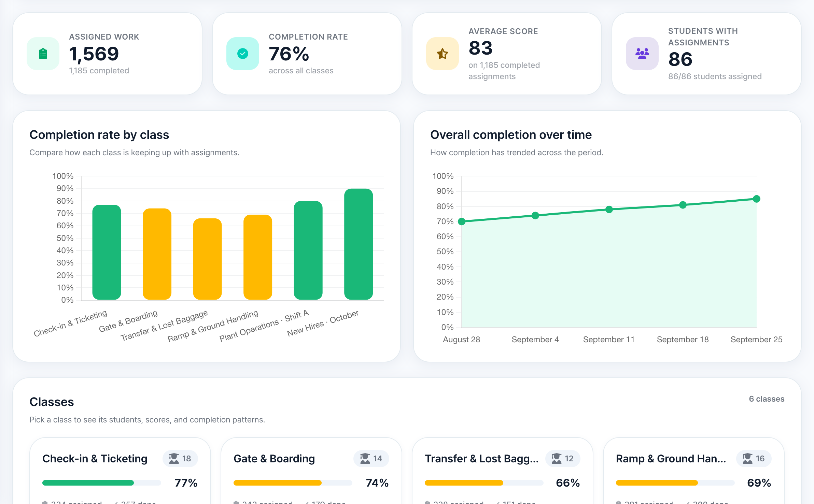Click the Transfer & Lost Baggage chart bar
This screenshot has width=814, height=504.
[207, 259]
